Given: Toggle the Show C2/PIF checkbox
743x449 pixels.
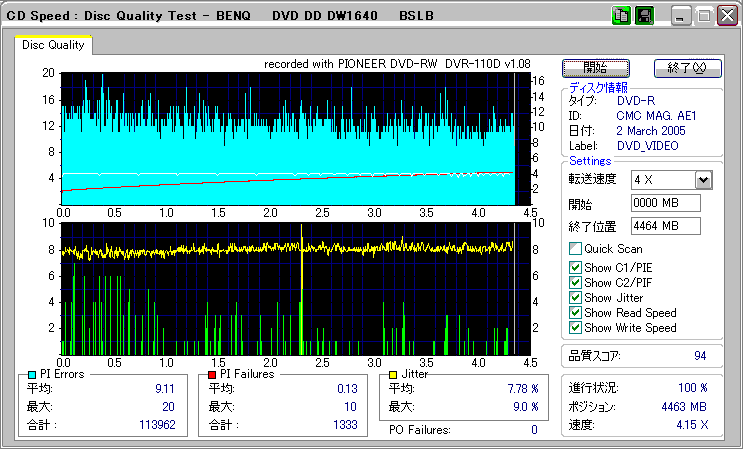Looking at the screenshot, I should click(575, 282).
